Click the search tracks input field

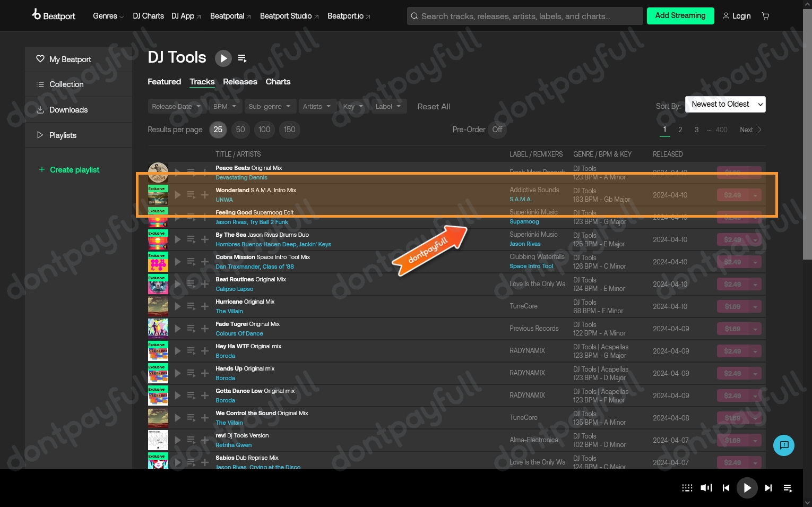tap(524, 16)
